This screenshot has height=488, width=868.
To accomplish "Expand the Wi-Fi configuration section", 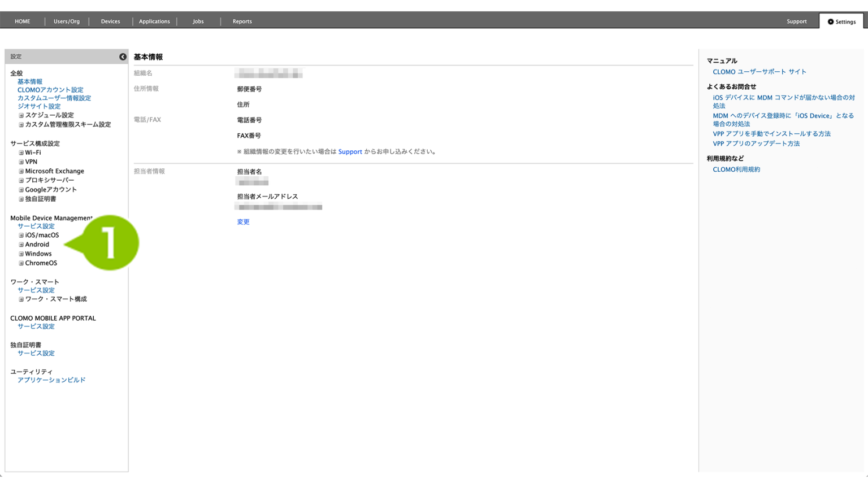I will [x=20, y=152].
